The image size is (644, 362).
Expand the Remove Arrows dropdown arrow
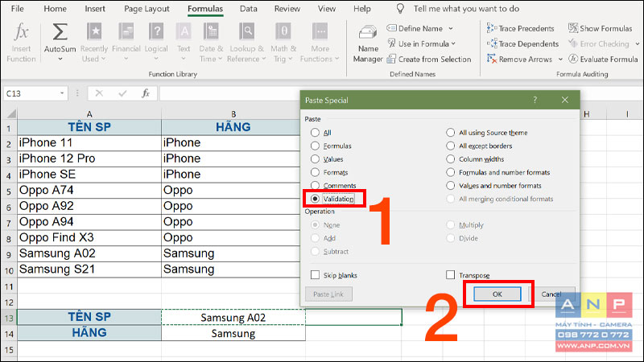pyautogui.click(x=560, y=59)
